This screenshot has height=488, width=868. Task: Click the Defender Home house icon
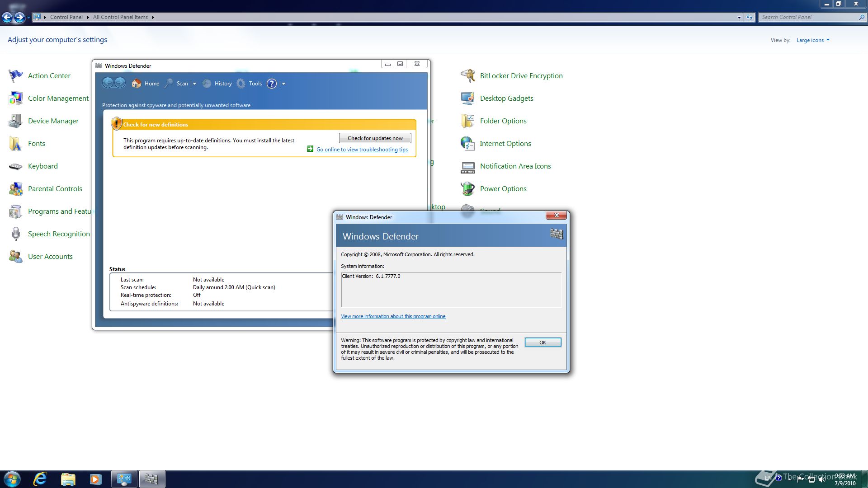coord(136,84)
